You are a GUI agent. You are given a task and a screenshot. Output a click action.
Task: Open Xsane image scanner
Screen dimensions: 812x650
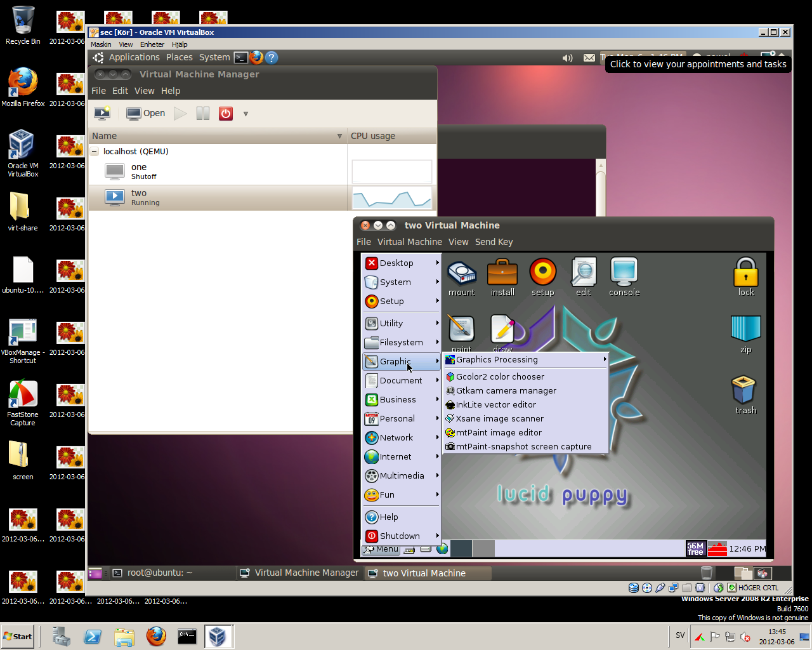[525, 418]
